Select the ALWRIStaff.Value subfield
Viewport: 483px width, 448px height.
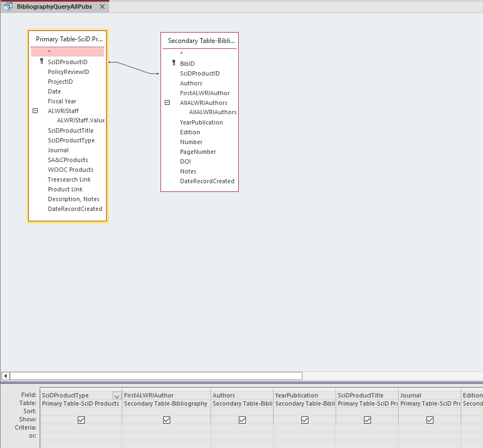[x=81, y=120]
